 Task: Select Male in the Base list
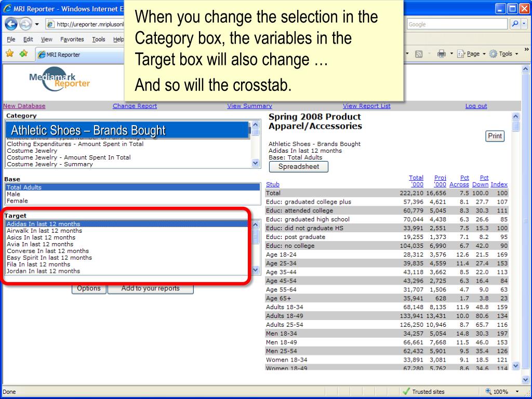pyautogui.click(x=132, y=194)
